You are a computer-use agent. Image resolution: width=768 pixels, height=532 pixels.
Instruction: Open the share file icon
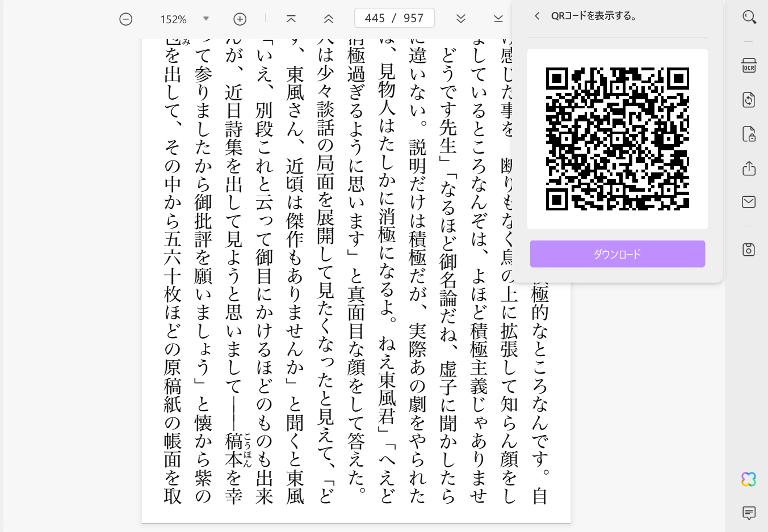pos(749,168)
